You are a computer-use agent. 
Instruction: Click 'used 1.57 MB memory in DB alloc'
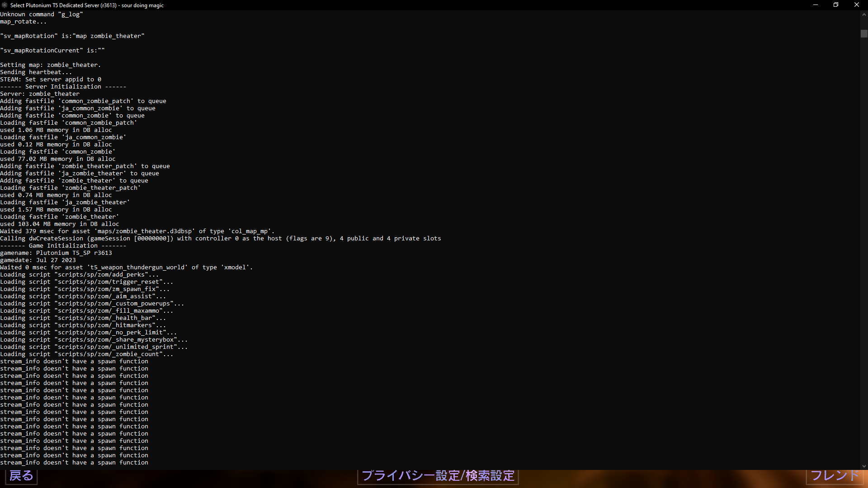[x=56, y=210]
